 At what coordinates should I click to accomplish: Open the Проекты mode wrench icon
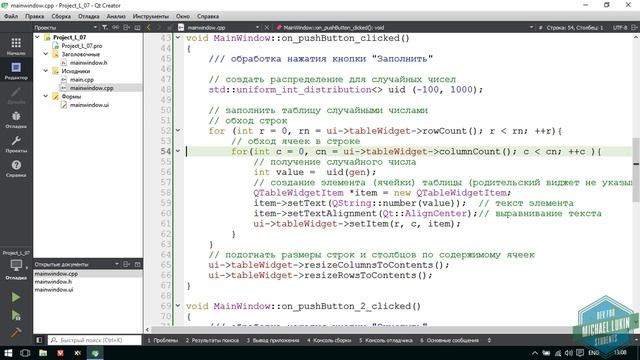(16, 144)
